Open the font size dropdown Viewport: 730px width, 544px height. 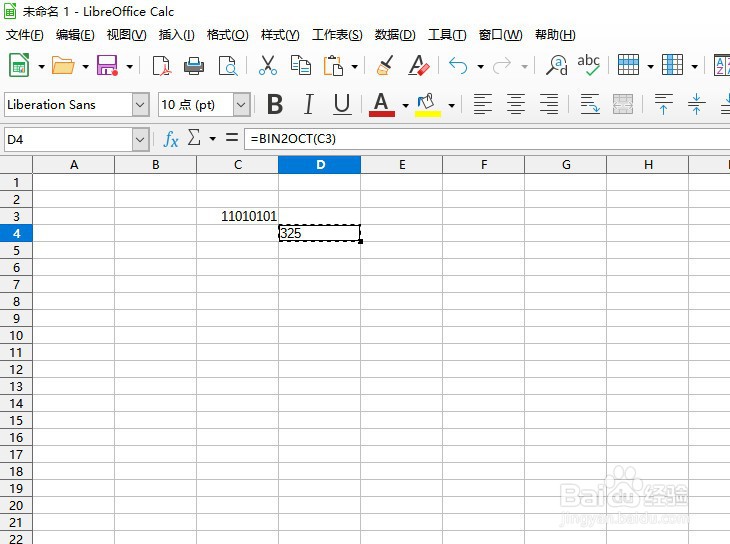[x=241, y=104]
